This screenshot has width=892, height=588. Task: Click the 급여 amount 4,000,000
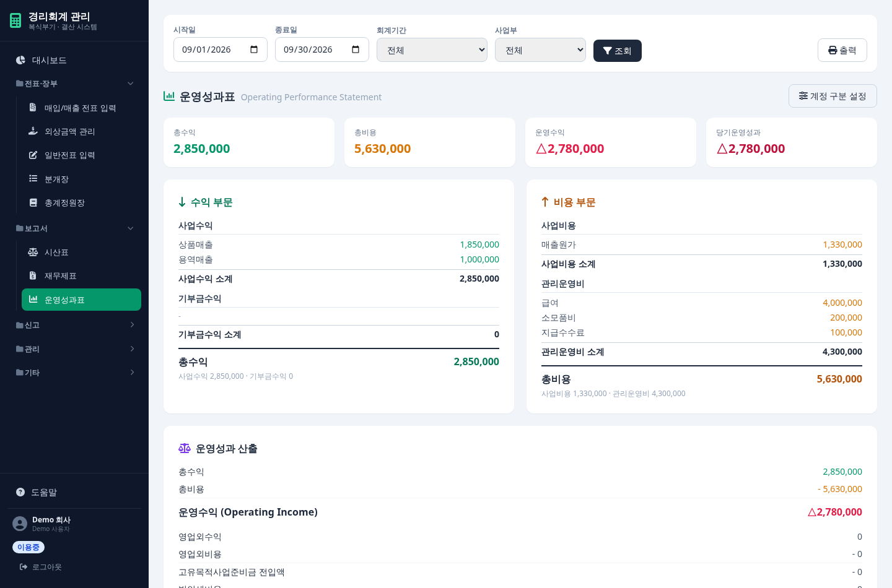click(x=842, y=303)
